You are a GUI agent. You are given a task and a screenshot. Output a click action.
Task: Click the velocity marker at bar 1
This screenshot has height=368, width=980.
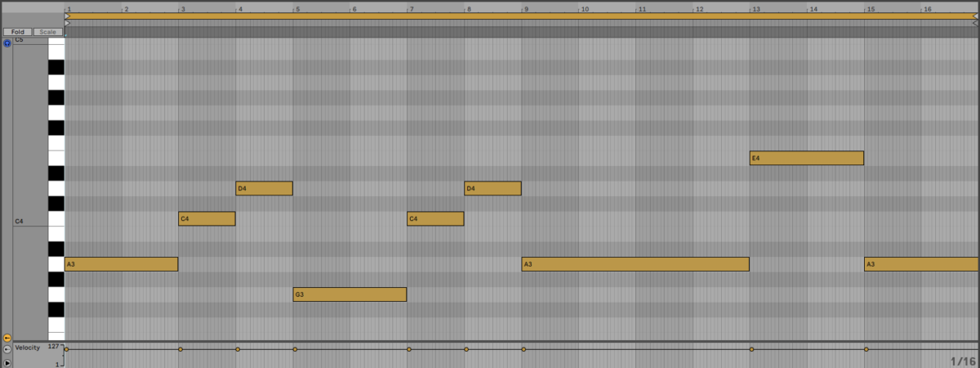(x=67, y=349)
